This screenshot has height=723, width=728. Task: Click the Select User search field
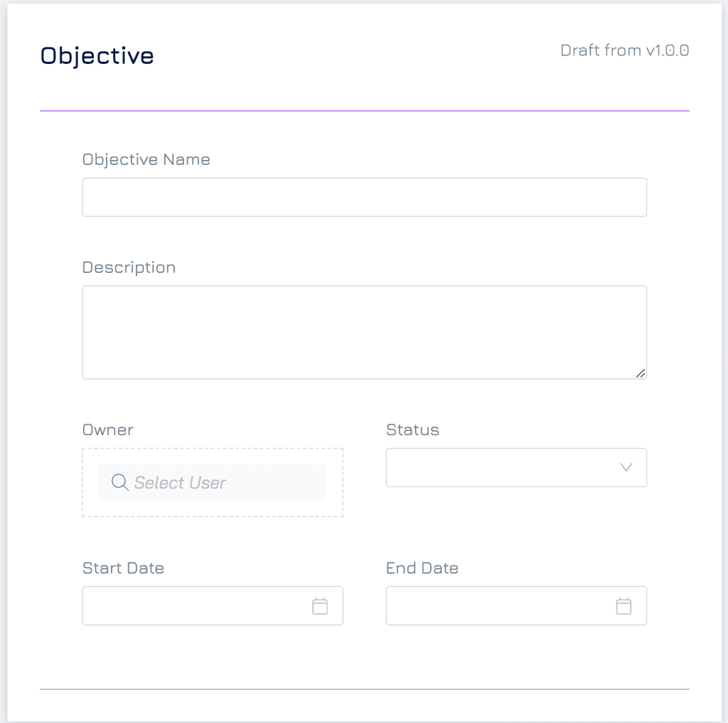coord(212,483)
